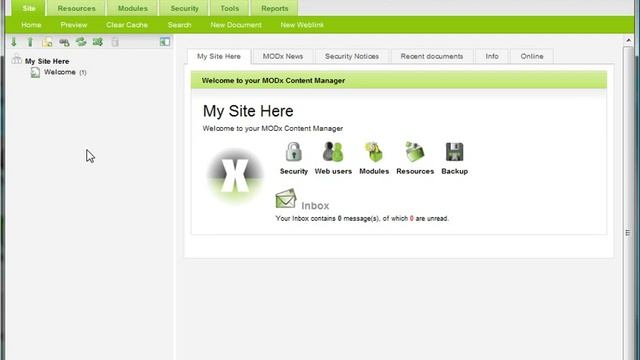Open Search from the green submenu
Screen dimensions: 640x360
pyautogui.click(x=179, y=25)
